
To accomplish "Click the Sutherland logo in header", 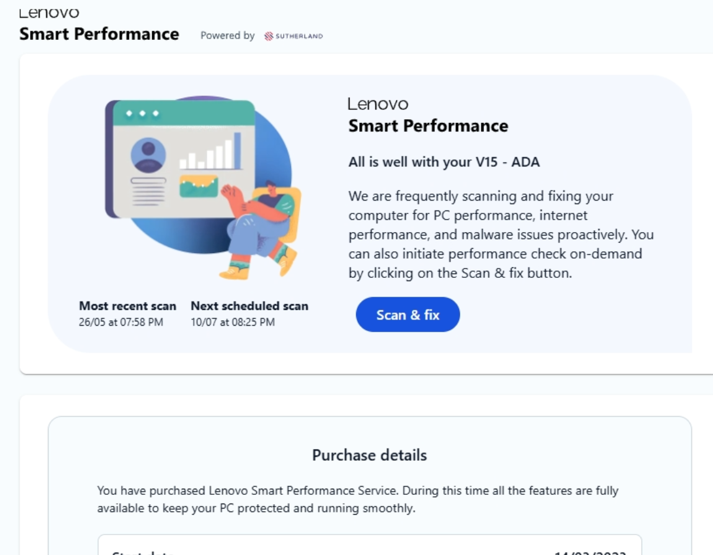I will [x=293, y=36].
